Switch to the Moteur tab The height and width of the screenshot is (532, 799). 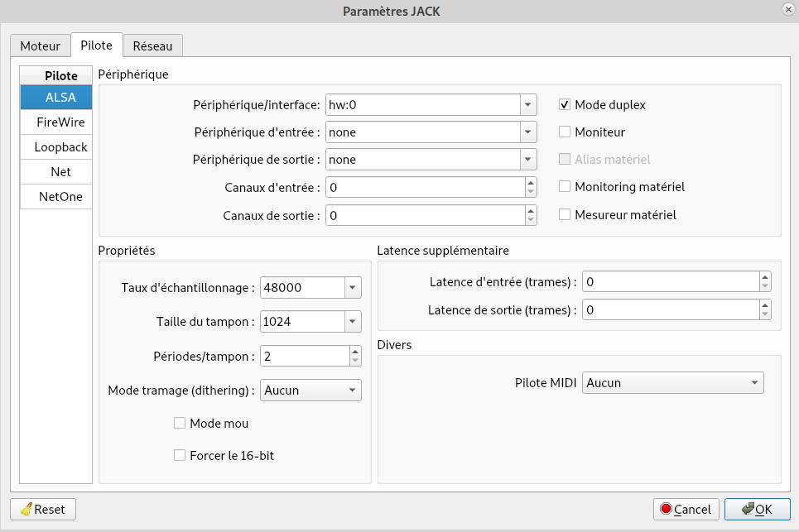40,46
